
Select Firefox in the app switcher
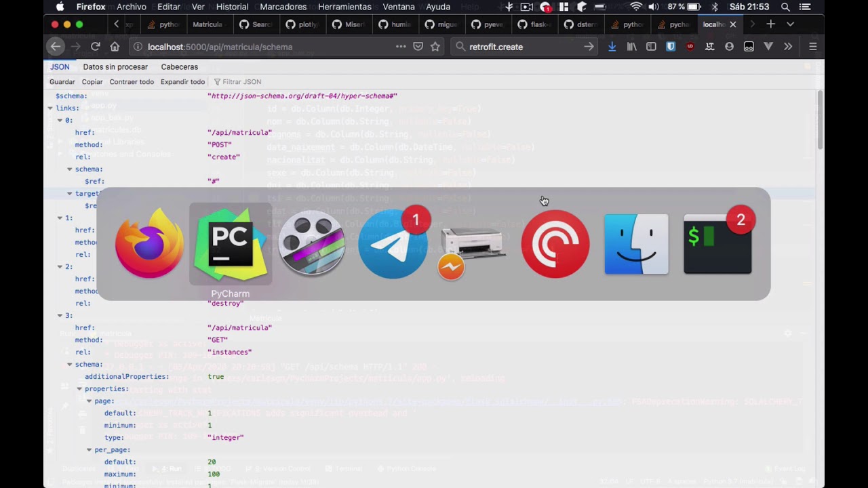149,244
